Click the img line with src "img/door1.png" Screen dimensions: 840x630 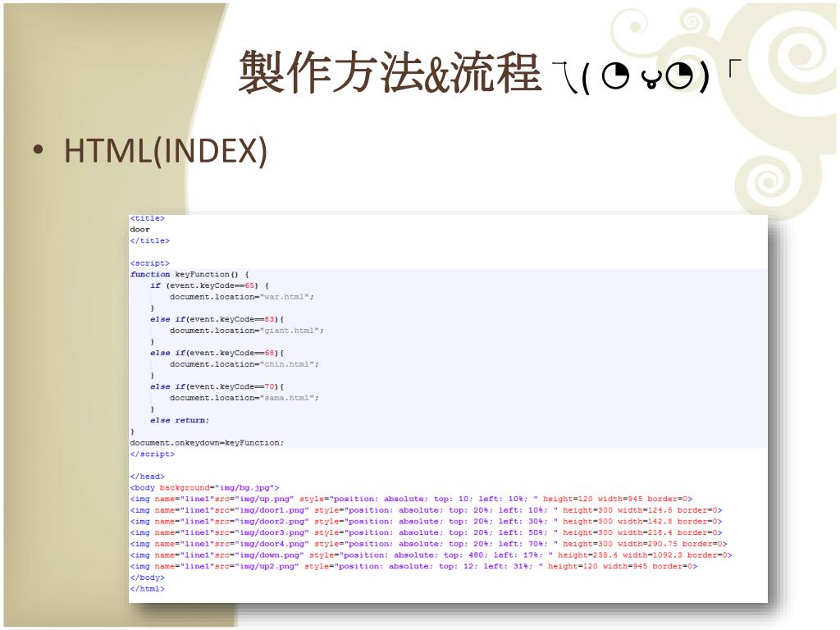(x=427, y=510)
